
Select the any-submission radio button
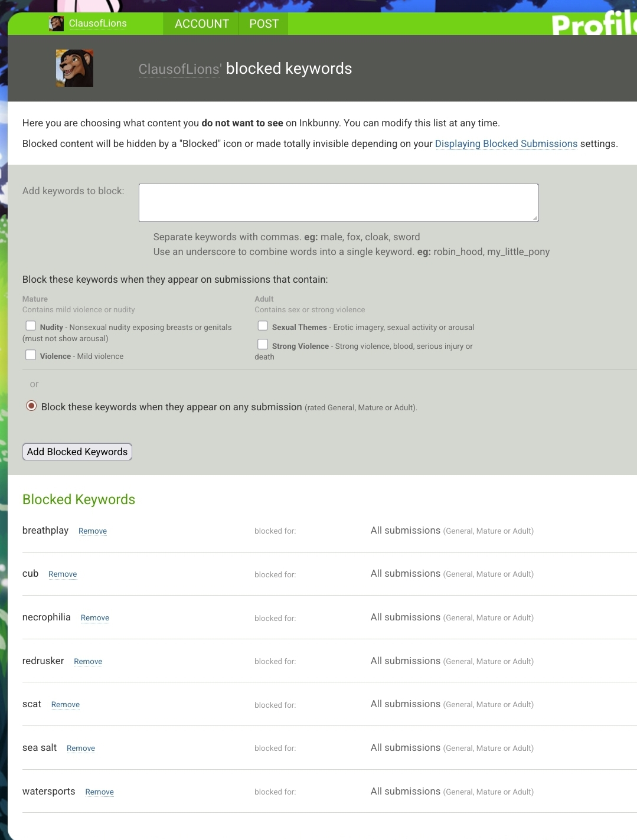31,406
